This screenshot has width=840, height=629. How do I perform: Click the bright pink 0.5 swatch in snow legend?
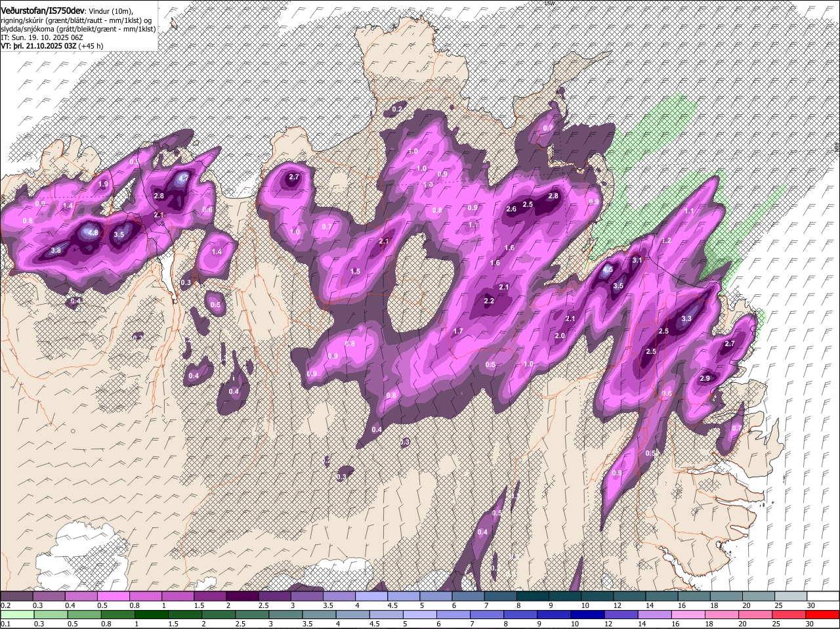coord(114,596)
